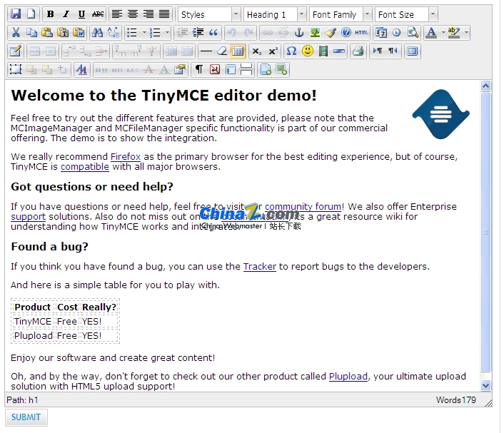Click the support link
The width and height of the screenshot is (504, 433).
coord(29,217)
